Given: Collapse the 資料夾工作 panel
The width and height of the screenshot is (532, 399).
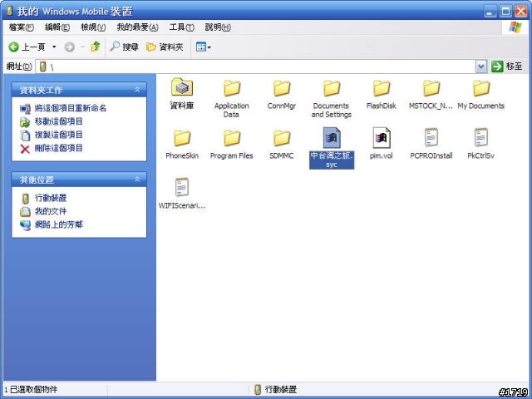Looking at the screenshot, I should (137, 90).
